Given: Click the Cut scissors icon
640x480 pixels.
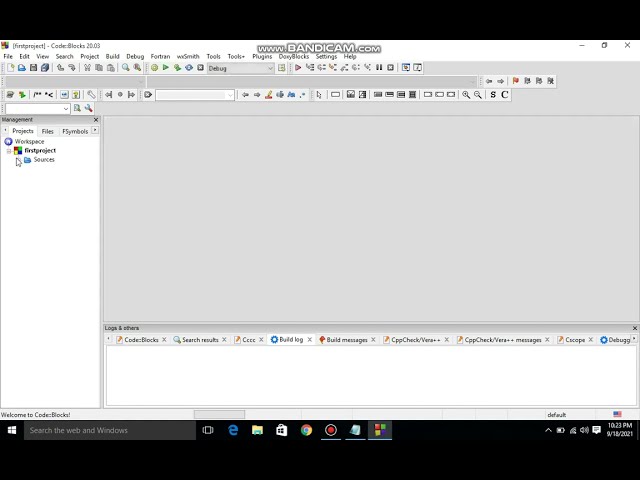Looking at the screenshot, I should coord(87,68).
